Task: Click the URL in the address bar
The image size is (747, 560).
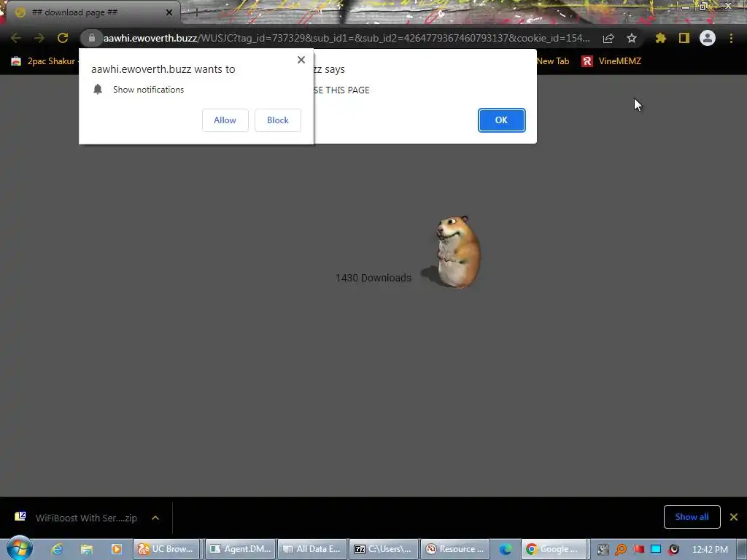Action: pyautogui.click(x=347, y=38)
